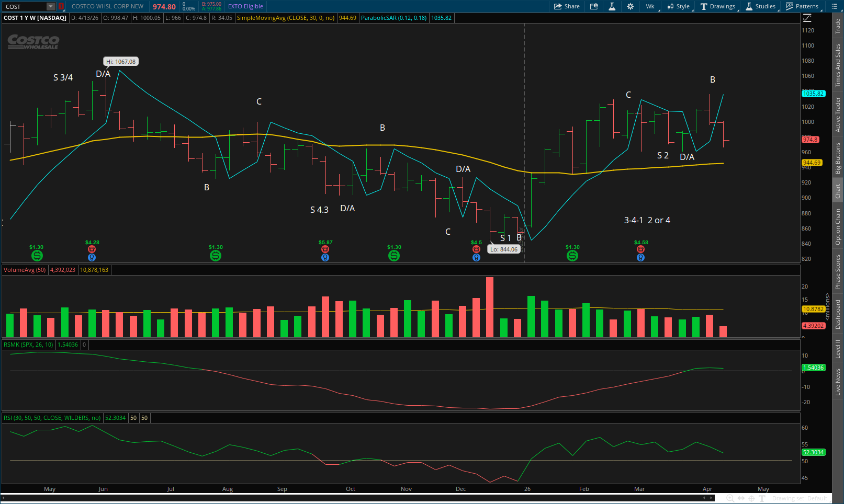Screen dimensions: 844x504
Task: Click the 944.69 moving average axis label
Action: [x=812, y=163]
